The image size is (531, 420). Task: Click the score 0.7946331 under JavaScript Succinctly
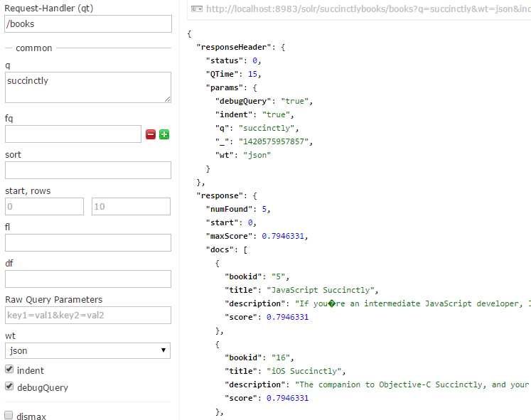tap(287, 317)
